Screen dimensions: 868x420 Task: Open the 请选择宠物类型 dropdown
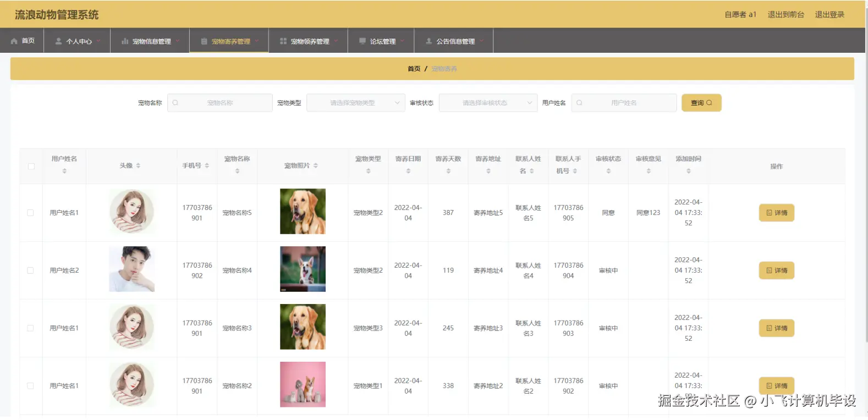click(x=356, y=103)
